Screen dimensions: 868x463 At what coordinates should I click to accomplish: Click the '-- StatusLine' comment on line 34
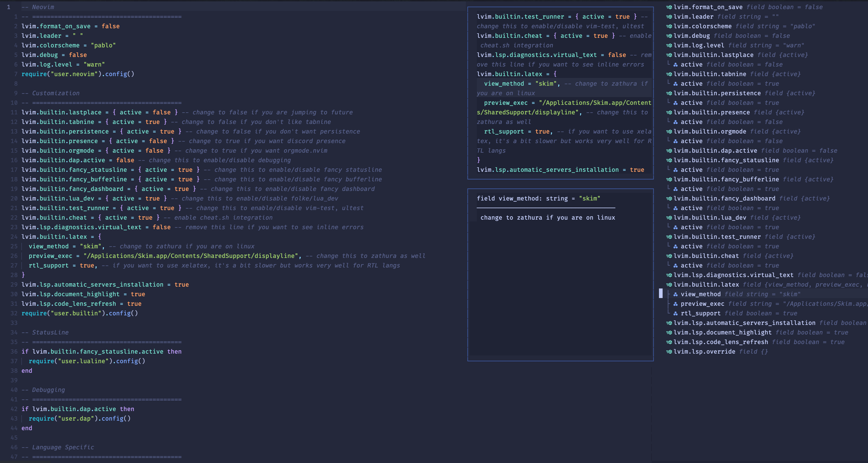click(45, 332)
